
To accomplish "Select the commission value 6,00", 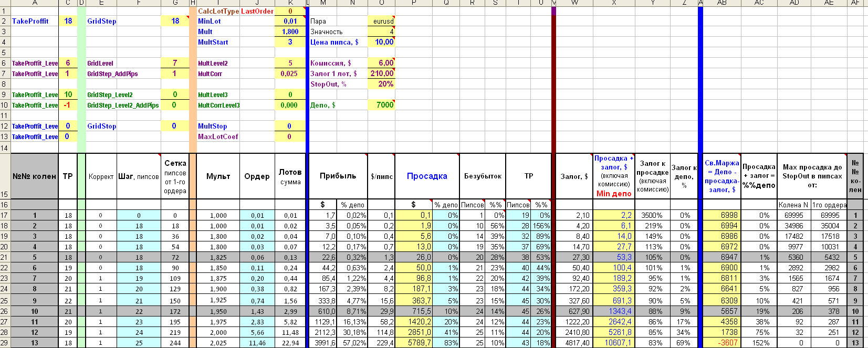I will coord(381,63).
